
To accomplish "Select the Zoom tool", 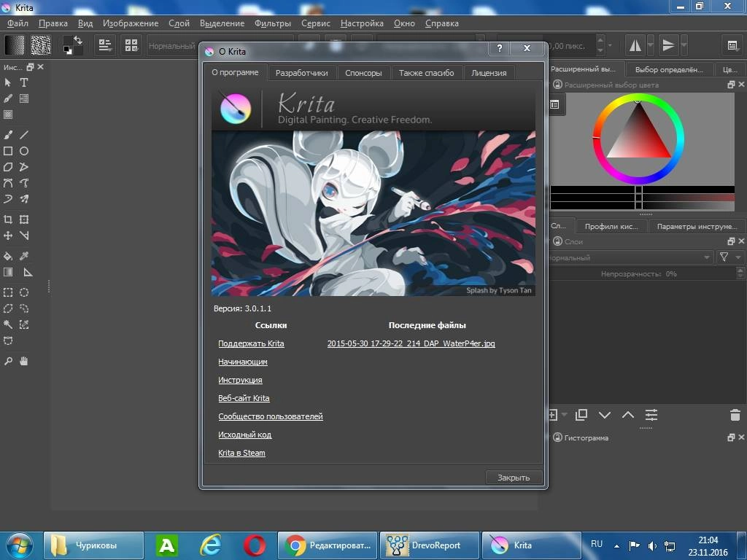I will [x=7, y=361].
